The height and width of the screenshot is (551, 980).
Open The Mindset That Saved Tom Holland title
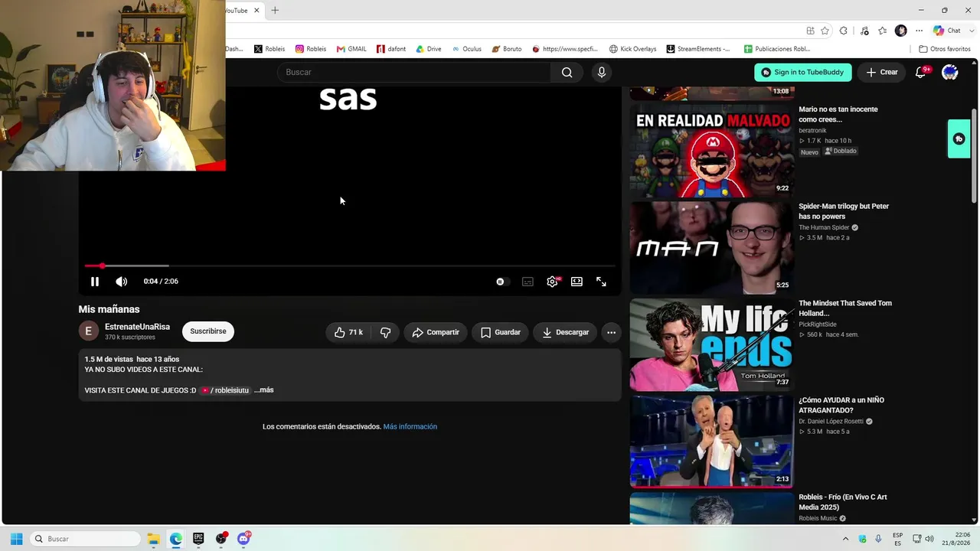pyautogui.click(x=845, y=308)
